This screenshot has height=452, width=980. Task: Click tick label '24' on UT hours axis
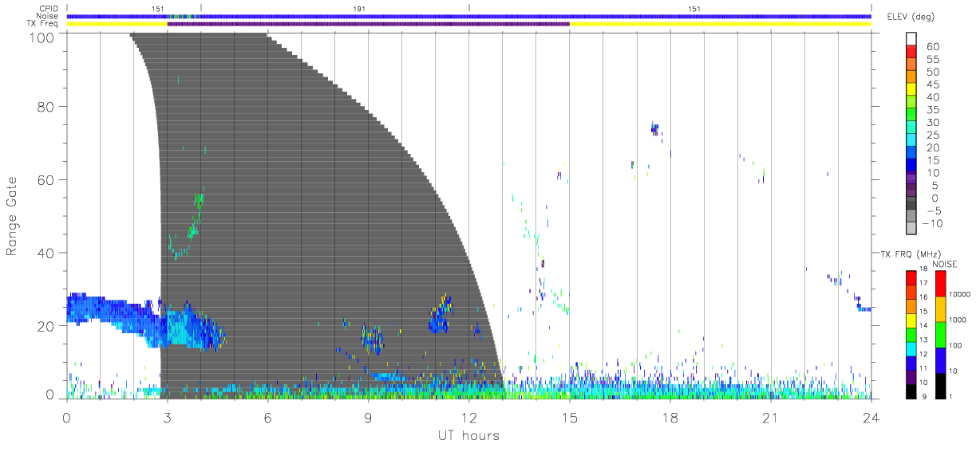[871, 417]
